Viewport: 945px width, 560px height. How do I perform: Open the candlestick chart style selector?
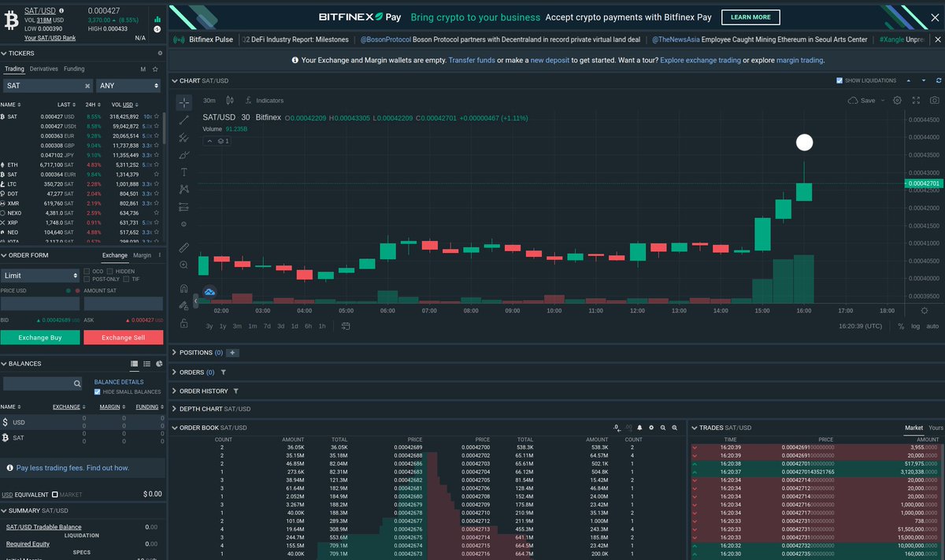[230, 100]
